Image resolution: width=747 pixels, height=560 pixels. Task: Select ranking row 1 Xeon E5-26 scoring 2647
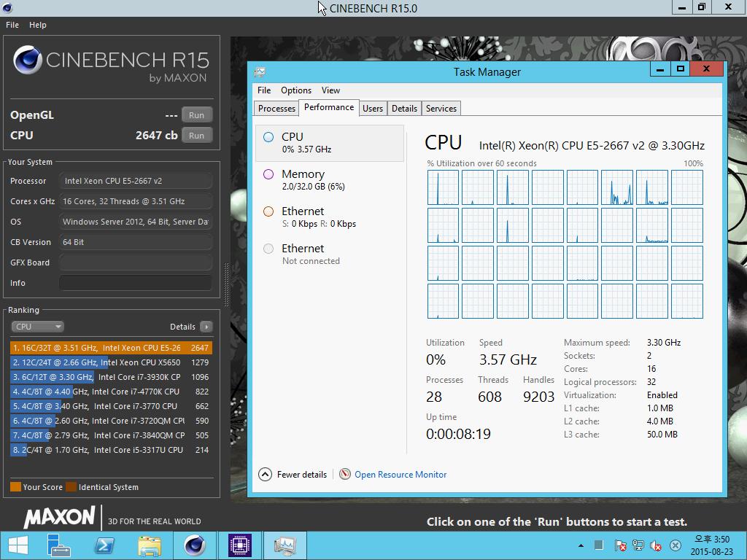111,348
